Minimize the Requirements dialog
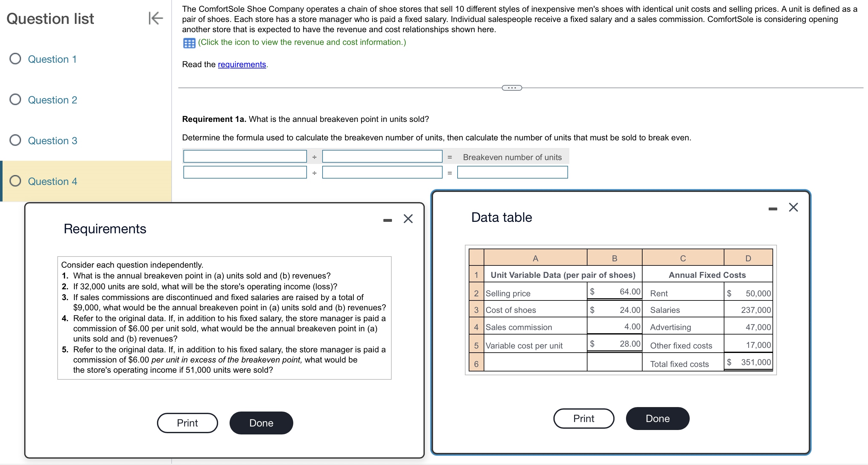The width and height of the screenshot is (868, 465). click(x=388, y=220)
